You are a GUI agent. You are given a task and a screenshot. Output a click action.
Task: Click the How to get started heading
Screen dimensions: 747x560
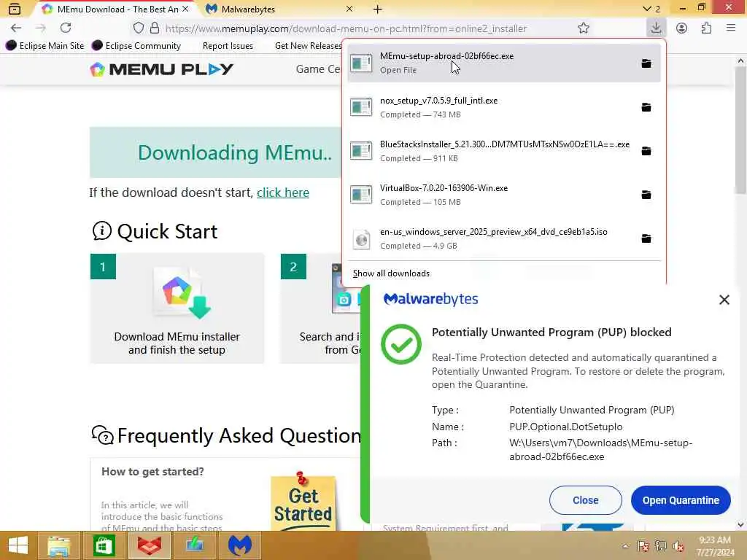[152, 472]
